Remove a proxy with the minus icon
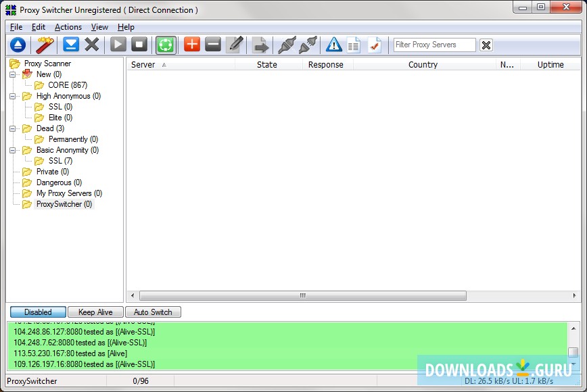The height and width of the screenshot is (392, 587). (x=213, y=45)
